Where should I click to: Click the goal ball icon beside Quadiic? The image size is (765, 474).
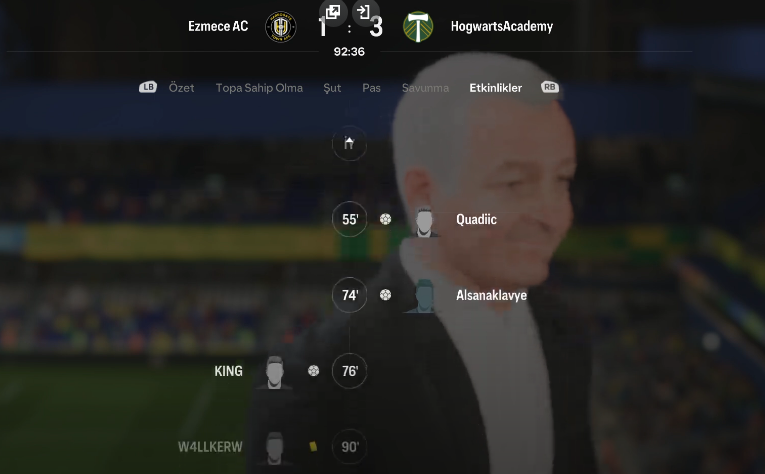385,219
